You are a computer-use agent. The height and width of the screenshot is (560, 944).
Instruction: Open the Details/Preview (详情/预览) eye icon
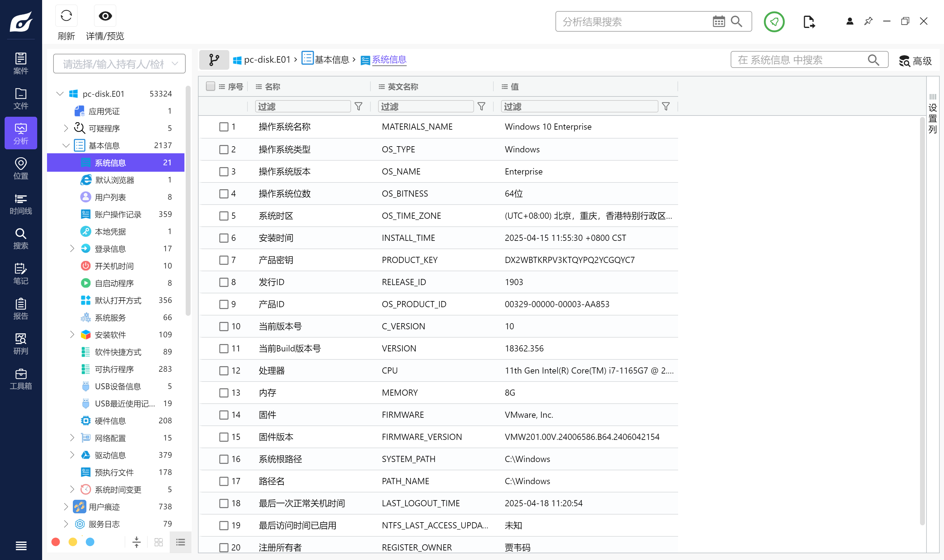coord(105,16)
